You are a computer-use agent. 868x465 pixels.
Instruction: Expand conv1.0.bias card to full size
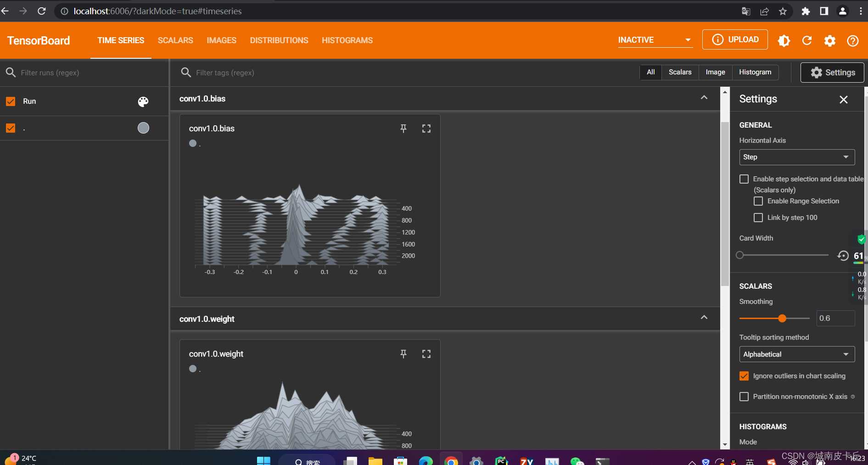(426, 129)
